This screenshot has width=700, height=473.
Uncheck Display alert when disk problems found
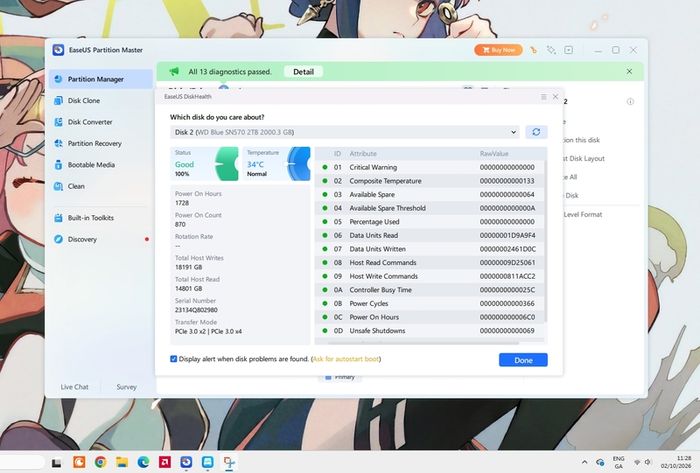pos(174,359)
